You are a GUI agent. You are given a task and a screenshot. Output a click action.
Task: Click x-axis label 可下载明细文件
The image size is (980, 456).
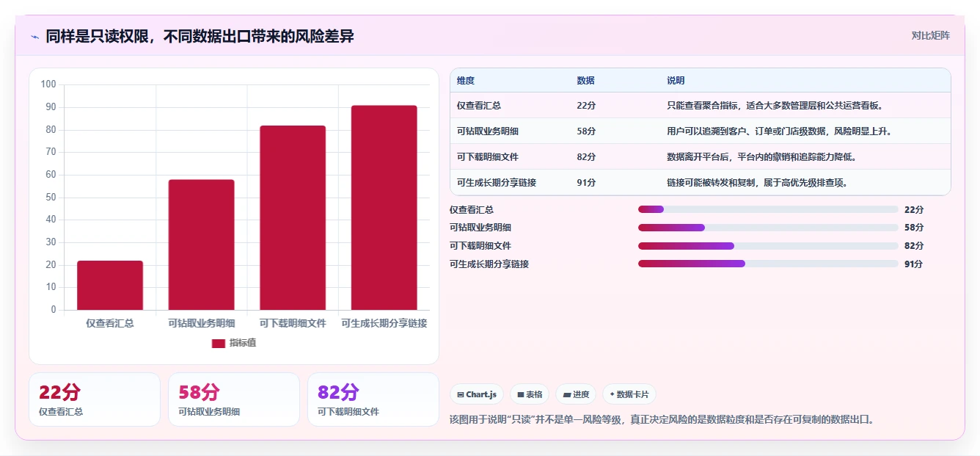tap(293, 323)
